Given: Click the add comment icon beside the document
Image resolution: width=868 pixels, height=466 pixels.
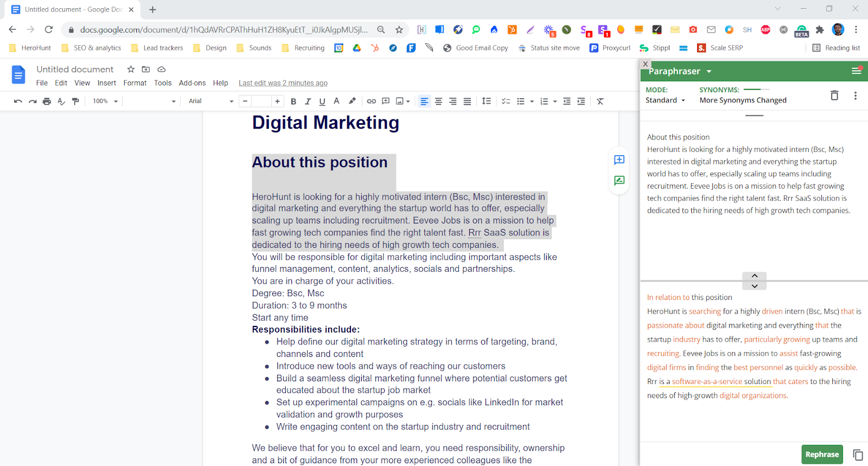Looking at the screenshot, I should (619, 160).
